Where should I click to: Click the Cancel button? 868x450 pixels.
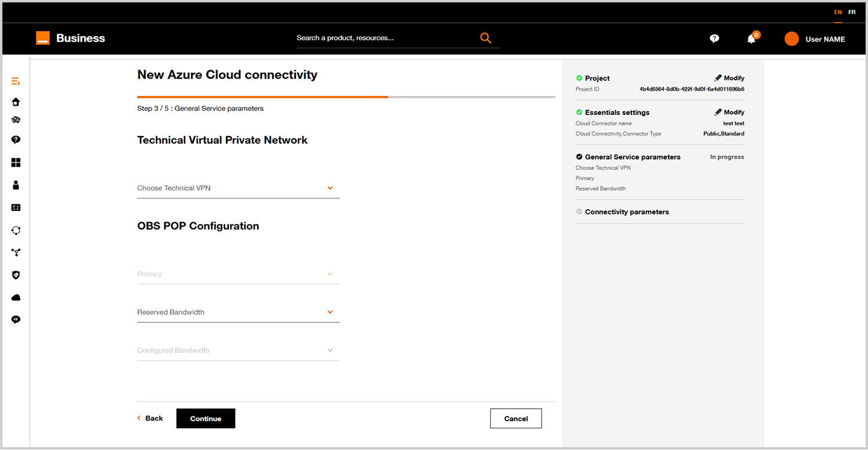tap(516, 419)
